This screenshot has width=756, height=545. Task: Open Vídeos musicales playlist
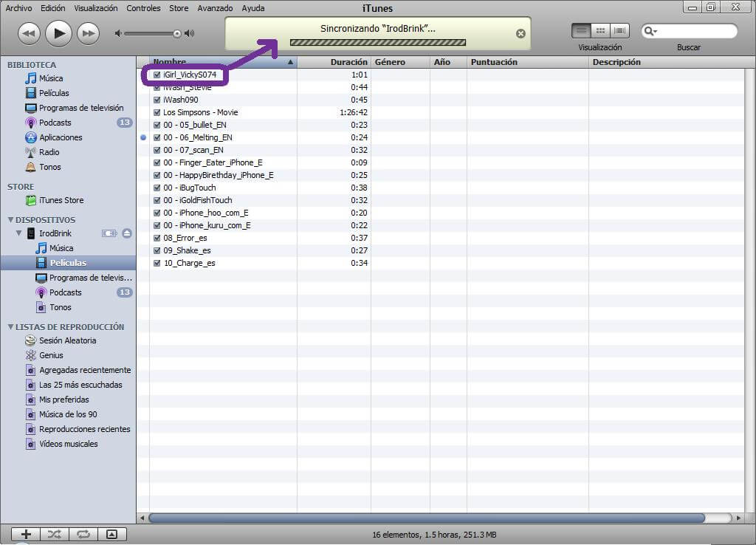point(69,444)
